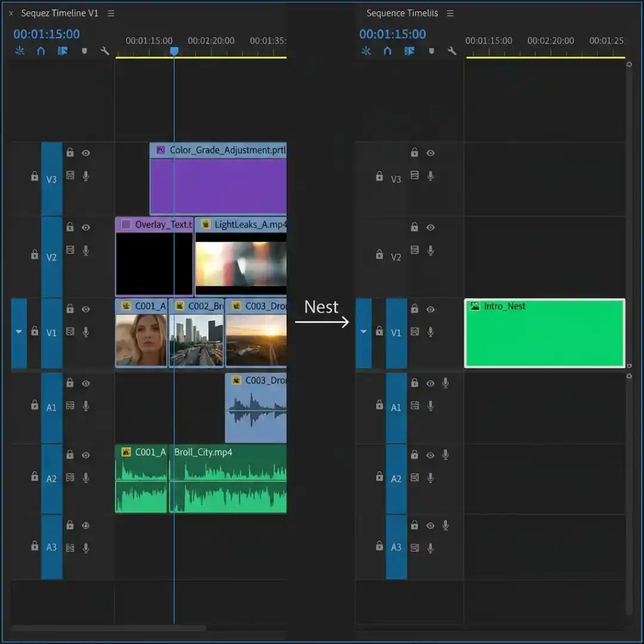Select the LightLeaks_A.mp4 clip

tap(241, 256)
